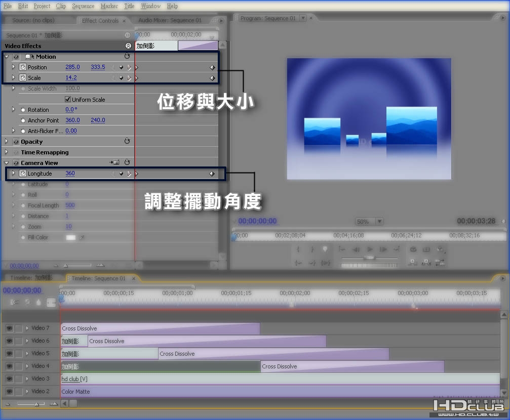The height and width of the screenshot is (420, 510).
Task: Switch to Audio Mixer: Sequence 01 tab
Action: (170, 20)
